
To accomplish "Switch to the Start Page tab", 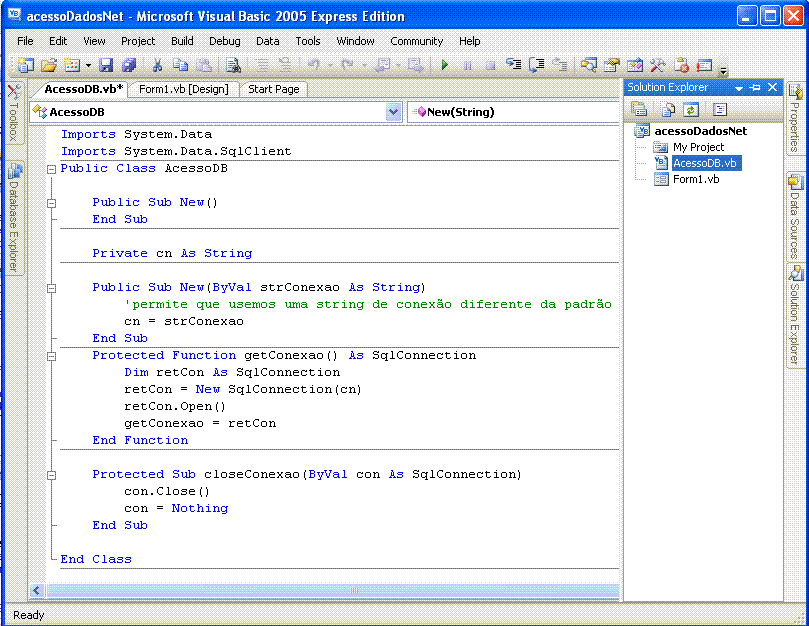I will [273, 89].
